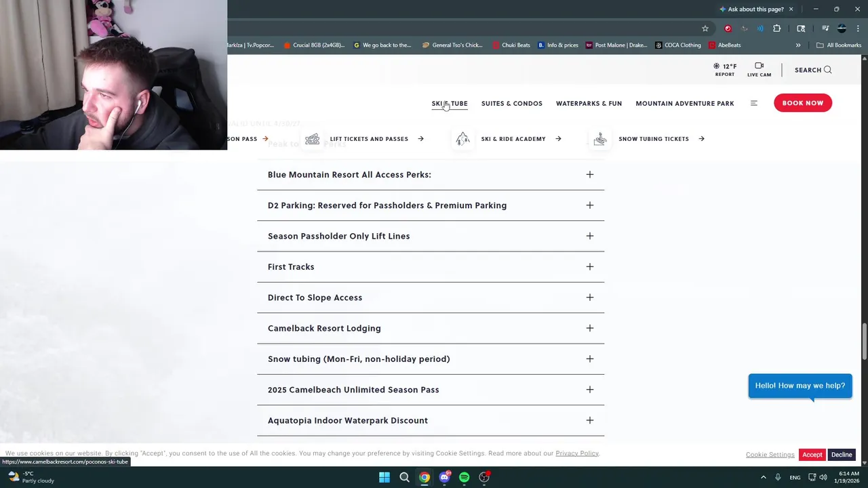Open Windows taskbar search
This screenshot has width=868, height=488.
(x=404, y=477)
